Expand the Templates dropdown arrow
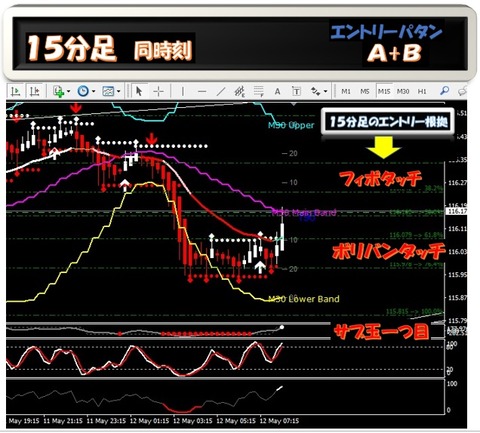Image resolution: width=480 pixels, height=433 pixels. coord(118,91)
